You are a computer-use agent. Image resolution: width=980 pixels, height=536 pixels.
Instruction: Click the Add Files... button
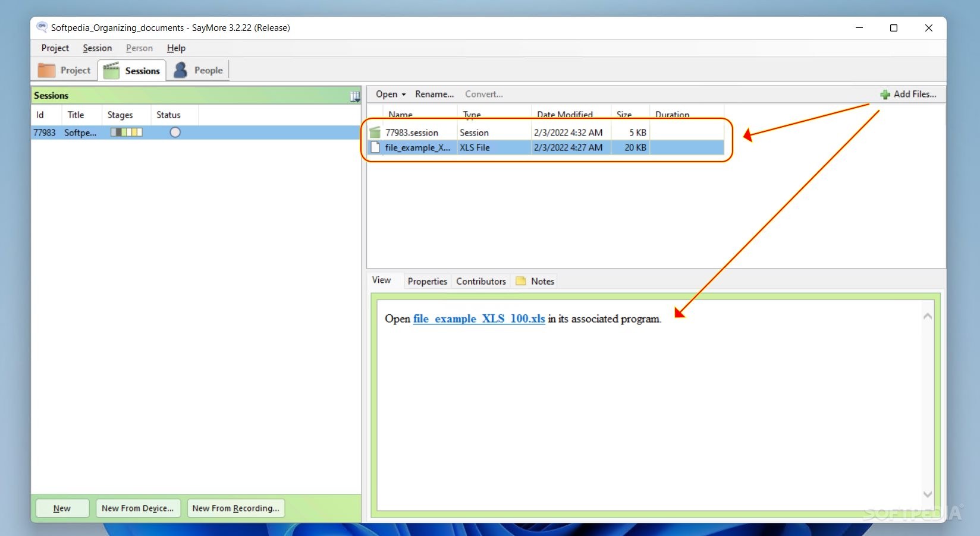[908, 94]
